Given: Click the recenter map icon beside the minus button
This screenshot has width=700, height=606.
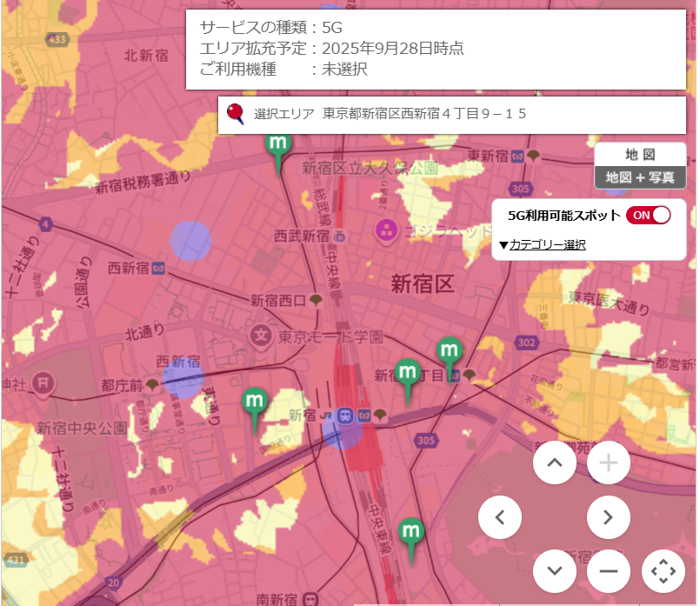Looking at the screenshot, I should (x=663, y=571).
